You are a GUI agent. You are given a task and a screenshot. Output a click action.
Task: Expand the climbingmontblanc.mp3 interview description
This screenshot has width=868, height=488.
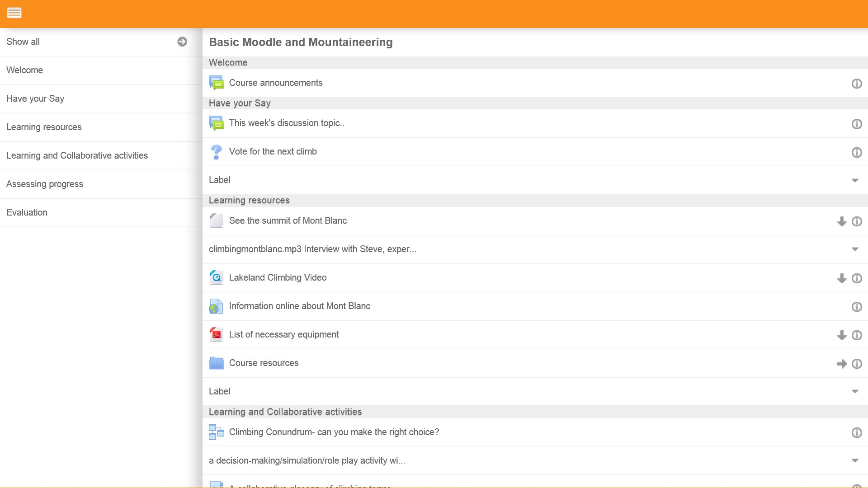854,249
